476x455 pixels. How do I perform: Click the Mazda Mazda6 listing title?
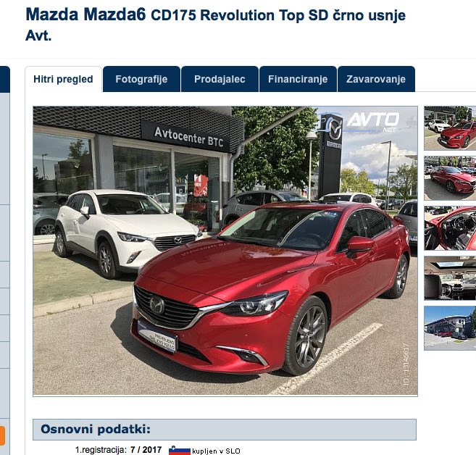pyautogui.click(x=215, y=25)
